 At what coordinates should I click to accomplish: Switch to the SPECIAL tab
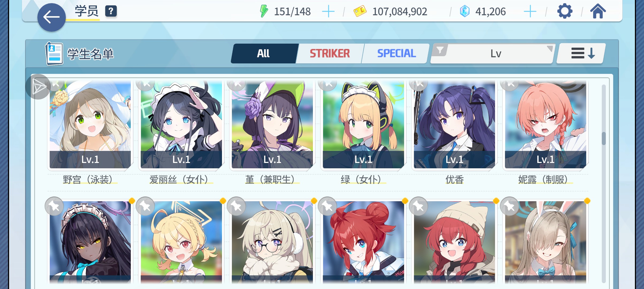tap(396, 54)
